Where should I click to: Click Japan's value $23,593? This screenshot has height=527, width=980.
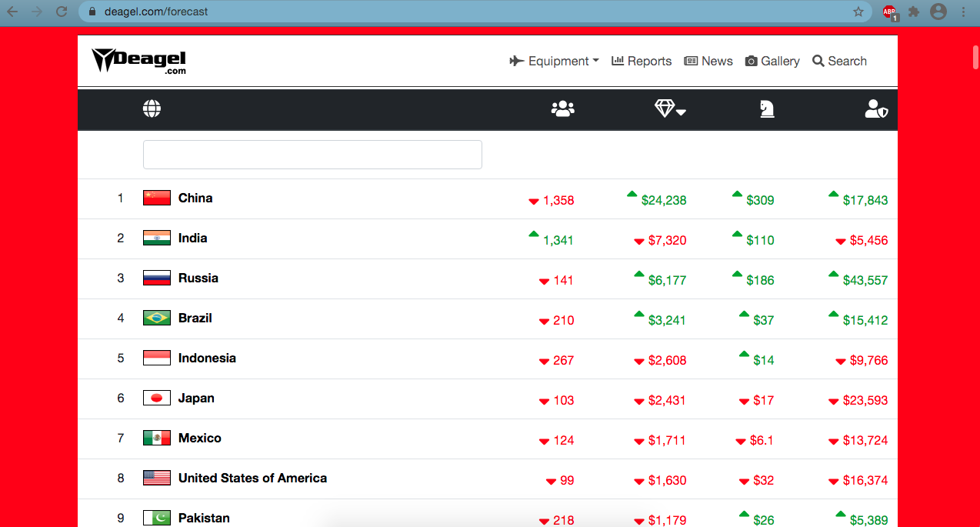pos(865,401)
